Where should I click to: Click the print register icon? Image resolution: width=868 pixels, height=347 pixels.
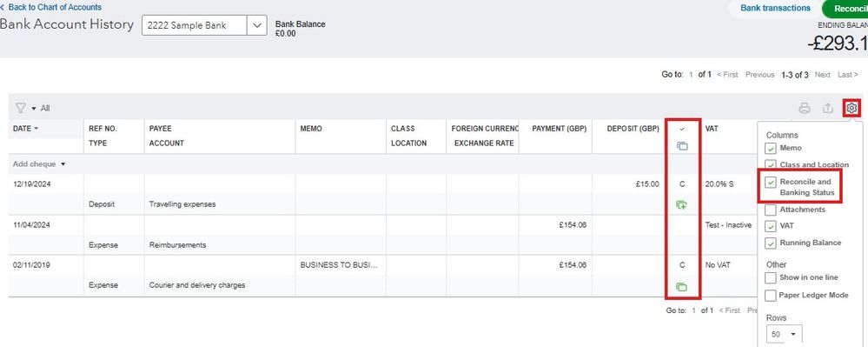point(805,108)
